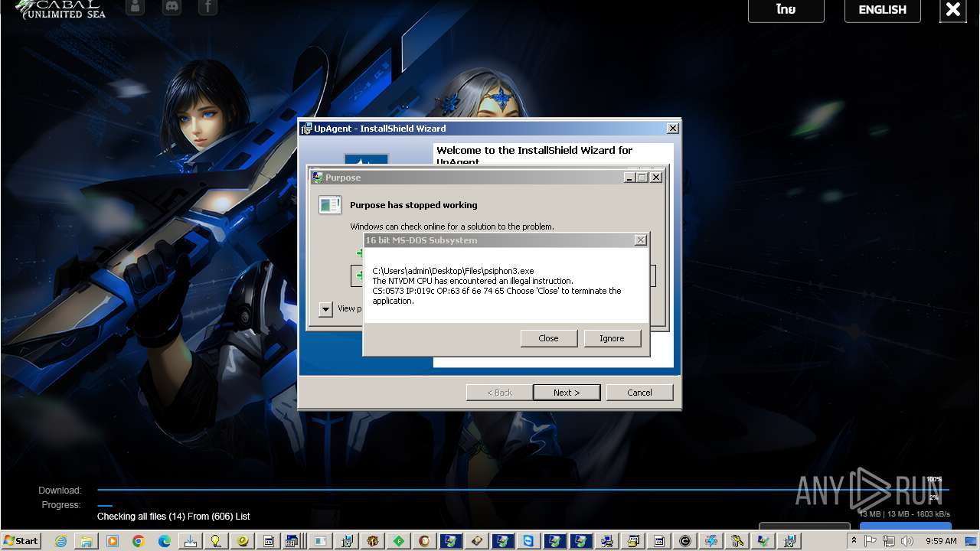Minimize the Purpose error window

click(x=629, y=178)
